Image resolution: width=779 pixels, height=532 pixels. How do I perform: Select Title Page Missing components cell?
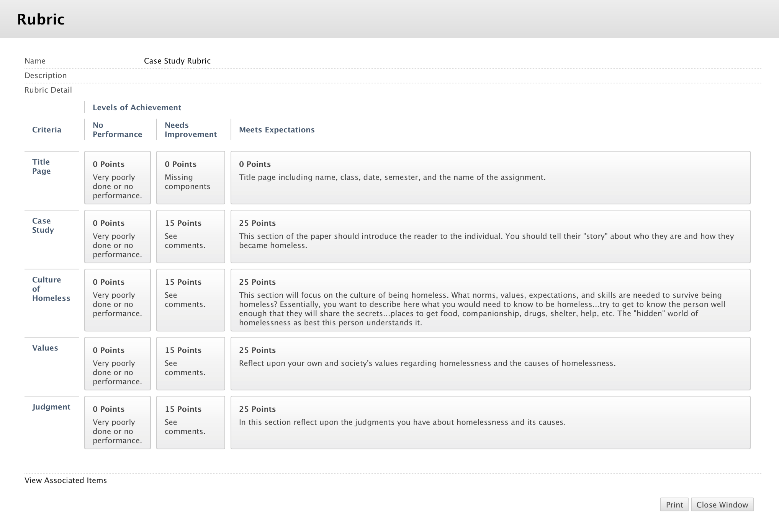pyautogui.click(x=190, y=178)
